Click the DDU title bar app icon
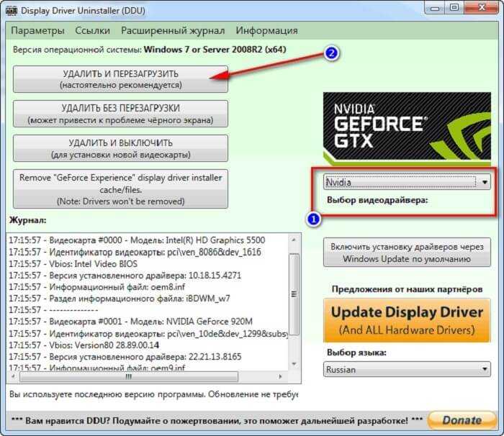The width and height of the screenshot is (504, 436). (12, 10)
